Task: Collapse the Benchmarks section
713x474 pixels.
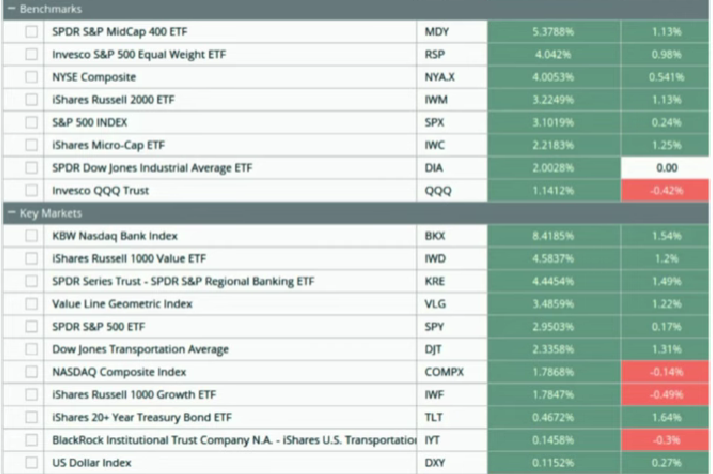Action: click(x=10, y=9)
